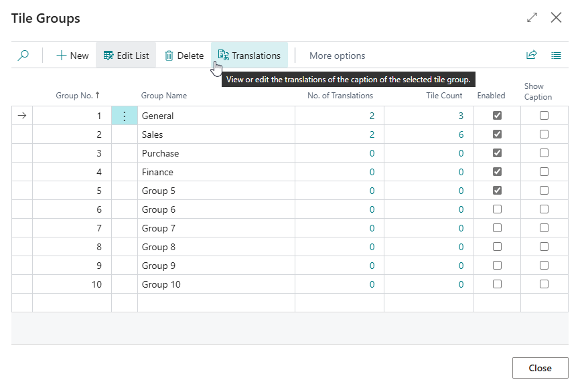The width and height of the screenshot is (584, 392).
Task: Toggle Edit List mode
Action: [x=126, y=56]
